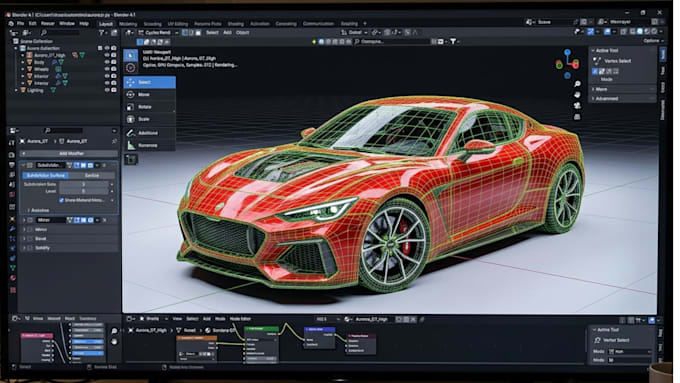The height and width of the screenshot is (383, 680).
Task: Click the Vertex Select icon in Active Tool
Action: [x=597, y=61]
